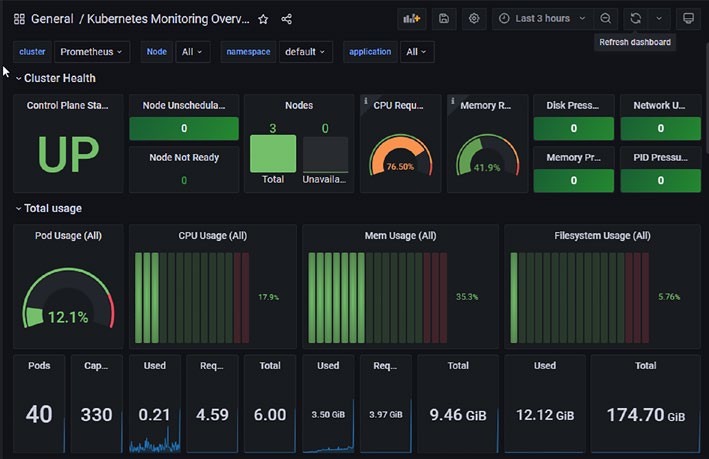The height and width of the screenshot is (459, 709).
Task: Expand the refresh interval dropdown arrow
Action: coord(659,19)
